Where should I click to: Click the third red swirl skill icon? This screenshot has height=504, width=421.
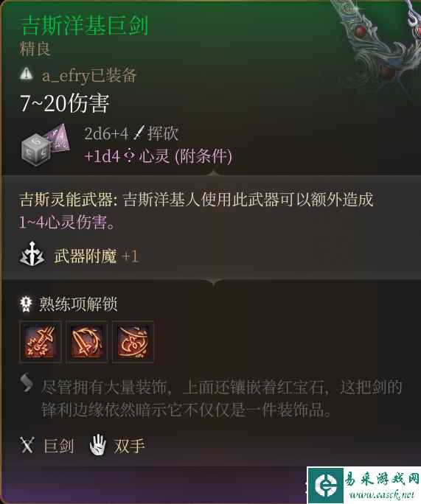(133, 342)
